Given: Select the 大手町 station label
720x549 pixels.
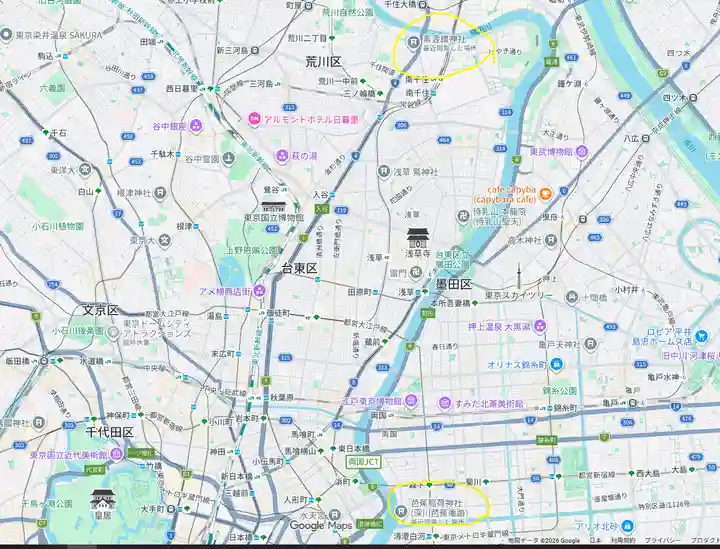Looking at the screenshot, I should click(153, 509).
